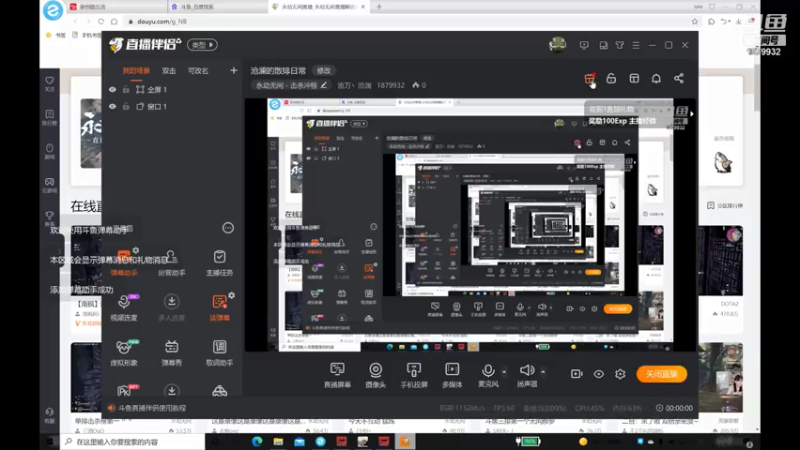Screen dimensions: 800x450
Task: Click the orange 关闭直播 stop stream button
Action: click(661, 374)
